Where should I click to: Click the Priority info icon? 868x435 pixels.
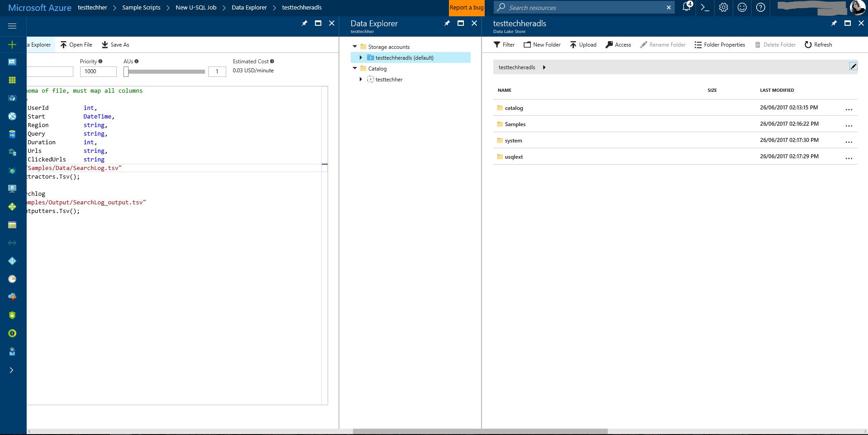(100, 61)
